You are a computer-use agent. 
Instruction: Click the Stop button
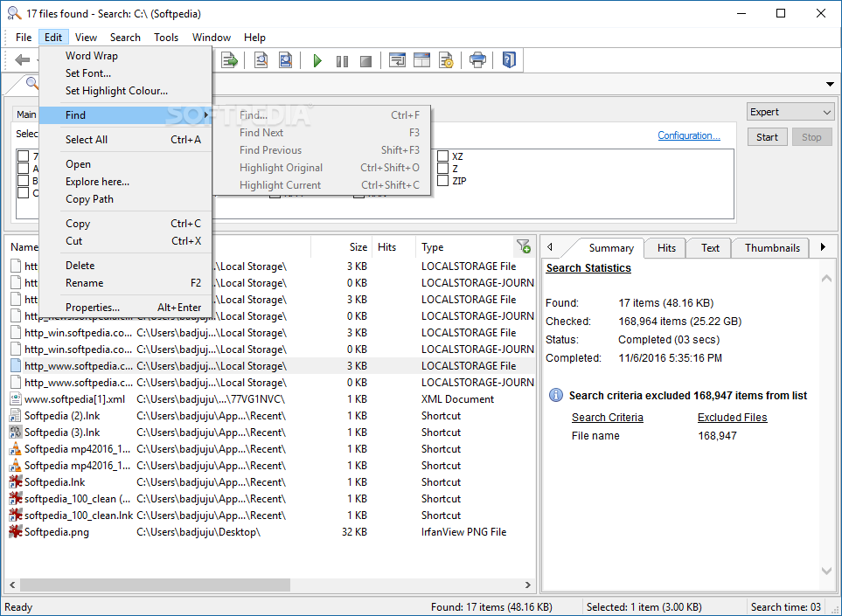point(811,137)
